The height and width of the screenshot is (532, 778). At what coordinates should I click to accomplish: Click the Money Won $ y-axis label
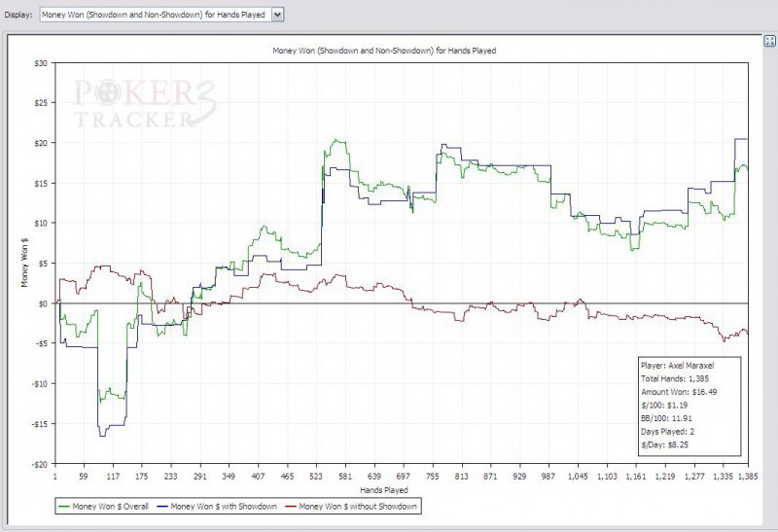25,263
